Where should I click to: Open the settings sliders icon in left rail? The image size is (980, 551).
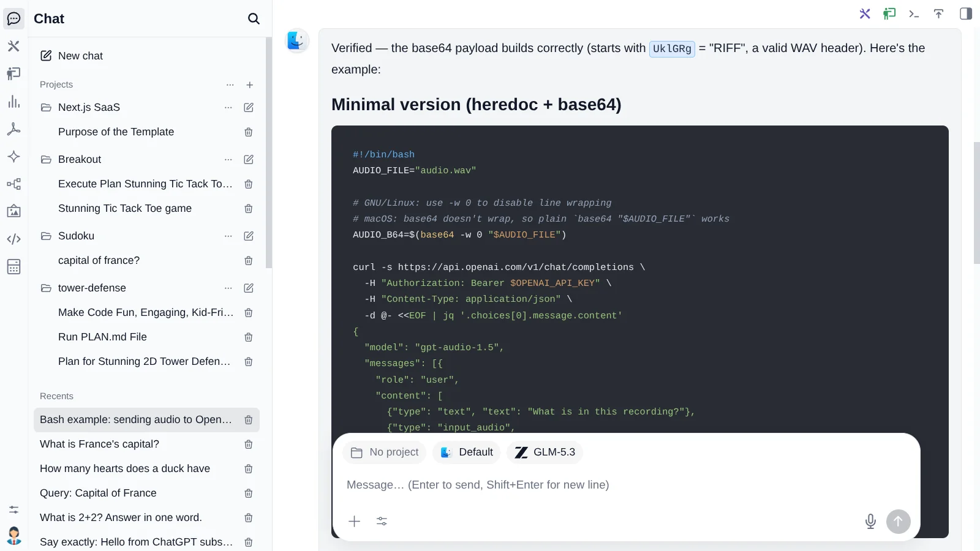pos(13,509)
